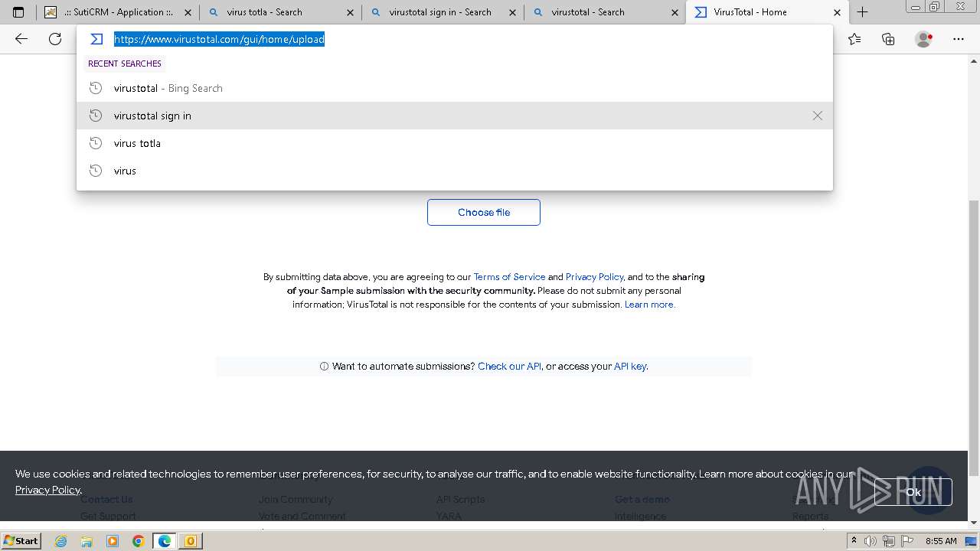The image size is (980, 551).
Task: Select the VirusTotal - Home tab
Action: point(766,12)
